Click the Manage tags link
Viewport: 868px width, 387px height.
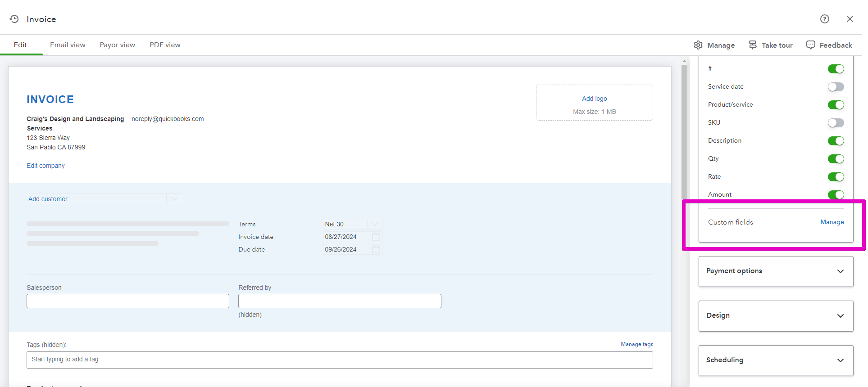click(637, 344)
